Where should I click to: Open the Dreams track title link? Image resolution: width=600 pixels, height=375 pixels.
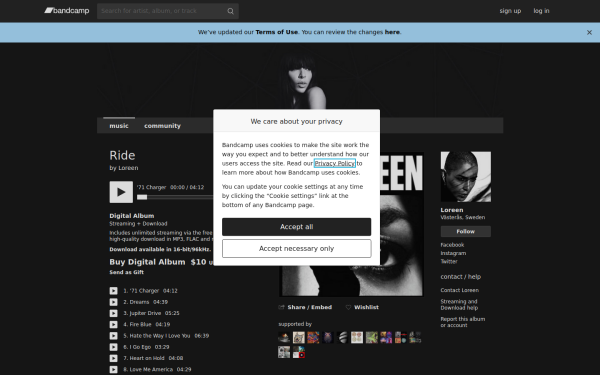tap(139, 302)
